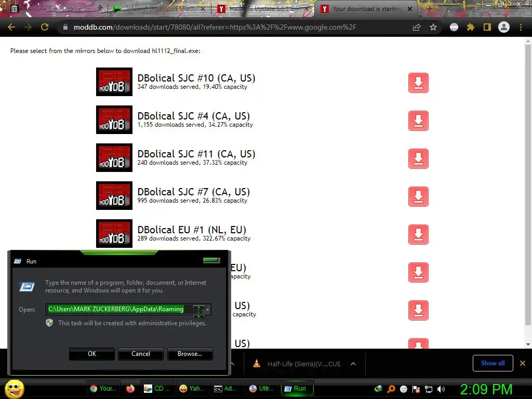Viewport: 532px width, 399px height.
Task: Open the DBolical SJC #4 (CA, US) link
Action: point(193,116)
